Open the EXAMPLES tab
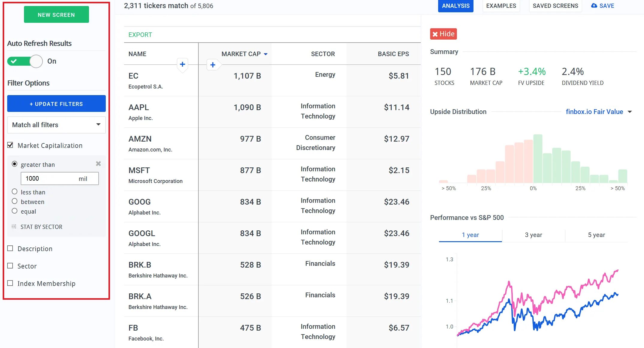 (501, 6)
